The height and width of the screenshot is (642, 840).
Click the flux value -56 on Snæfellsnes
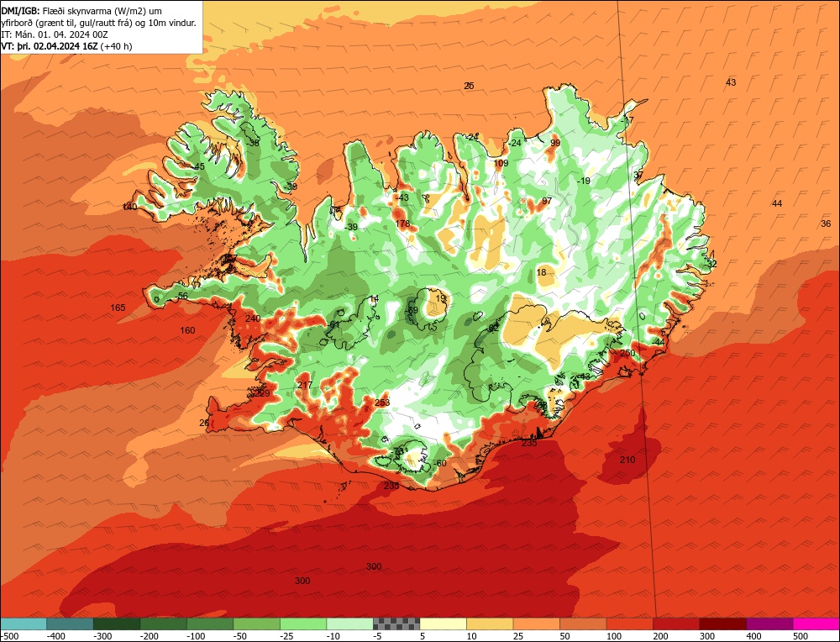(181, 296)
